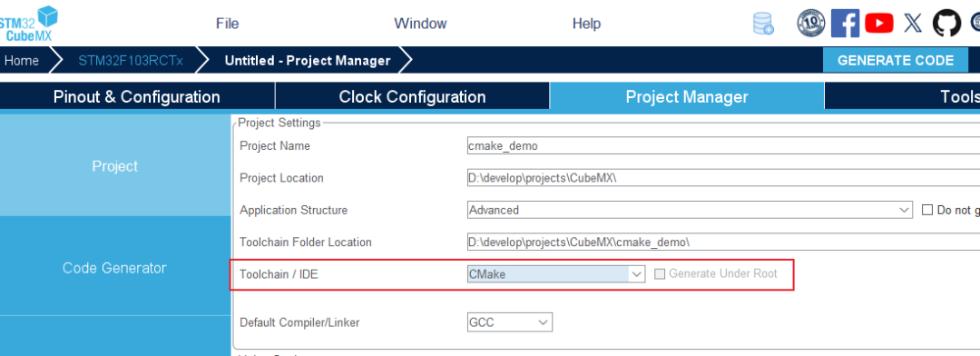Open the Code Generator side section
The height and width of the screenshot is (356, 980).
point(115,267)
